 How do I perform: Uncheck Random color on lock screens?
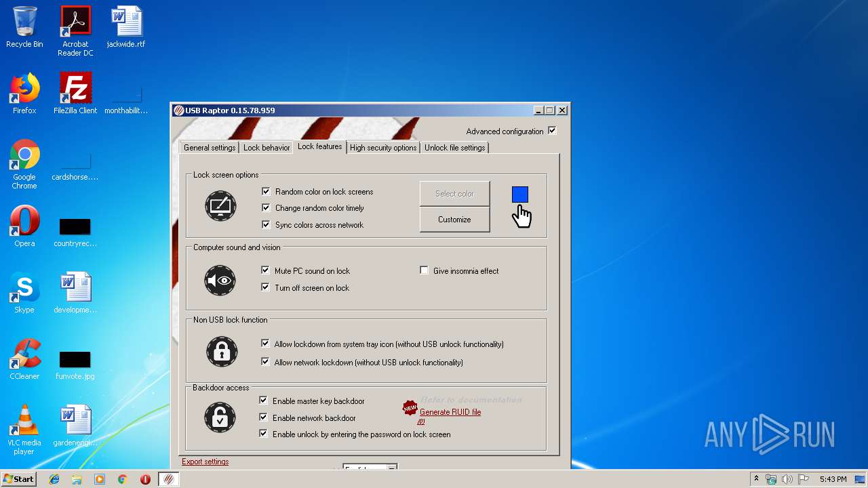pos(266,192)
